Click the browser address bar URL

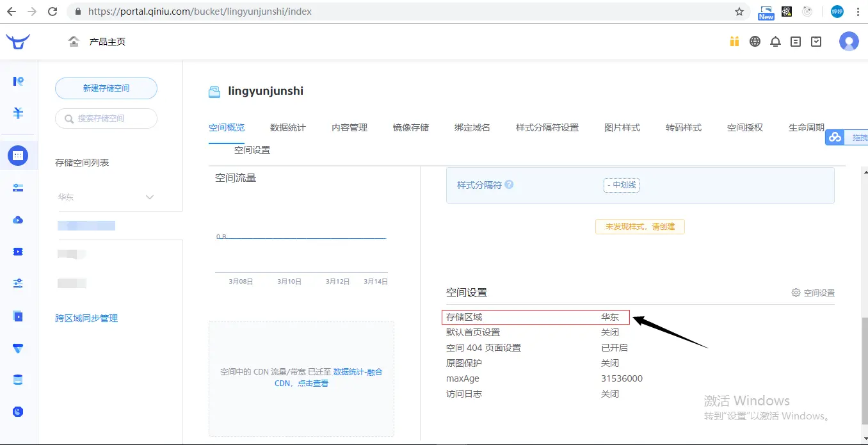tap(200, 12)
